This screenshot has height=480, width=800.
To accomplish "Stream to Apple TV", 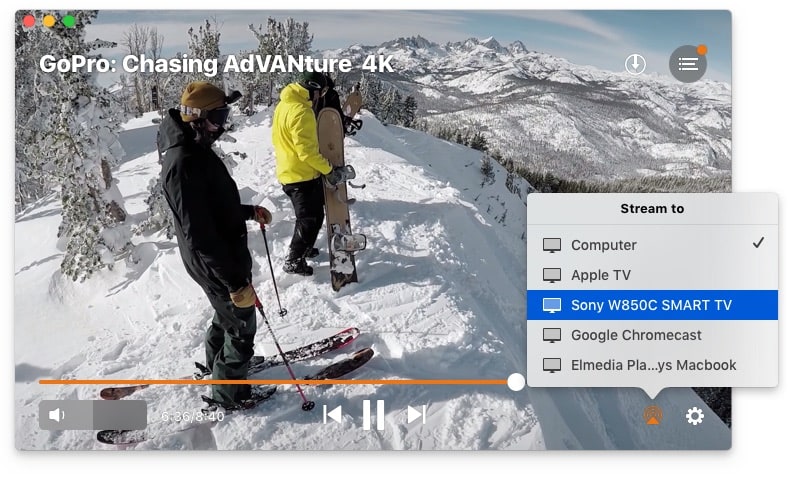I will click(652, 275).
